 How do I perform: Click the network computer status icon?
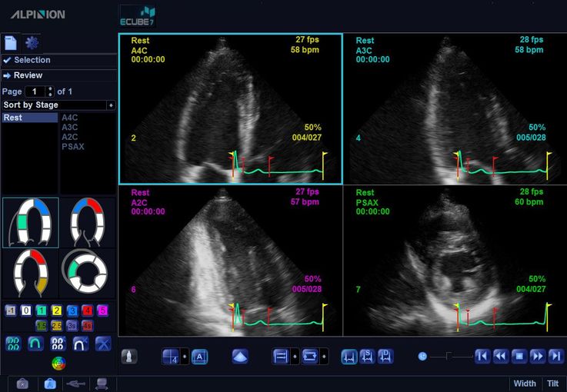[100, 384]
